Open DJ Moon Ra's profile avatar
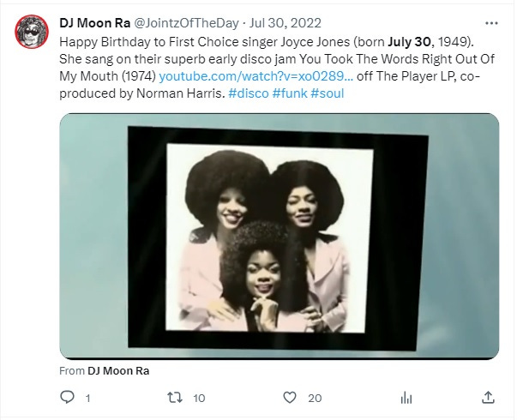This screenshot has height=420, width=517. pyautogui.click(x=32, y=32)
